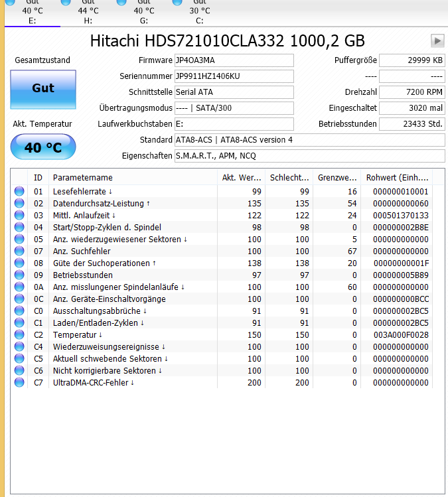This screenshot has width=448, height=497.
Task: Click the Standard field ATA8-ACS version 4
Action: click(310, 140)
